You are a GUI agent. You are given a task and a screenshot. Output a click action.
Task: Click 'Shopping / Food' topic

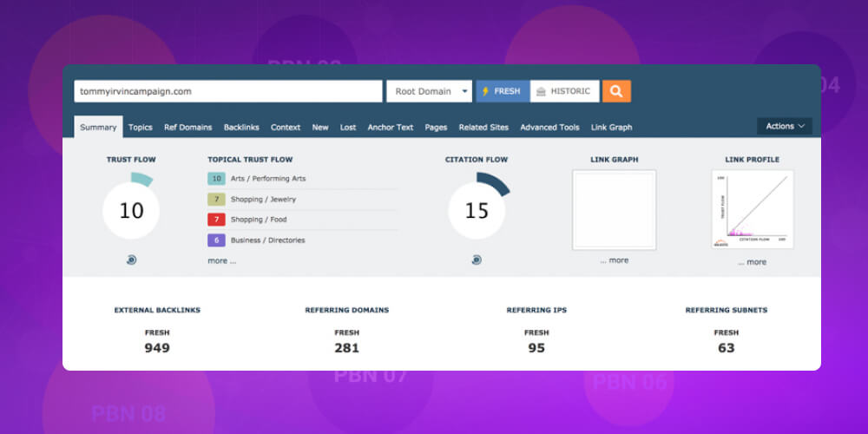(259, 220)
